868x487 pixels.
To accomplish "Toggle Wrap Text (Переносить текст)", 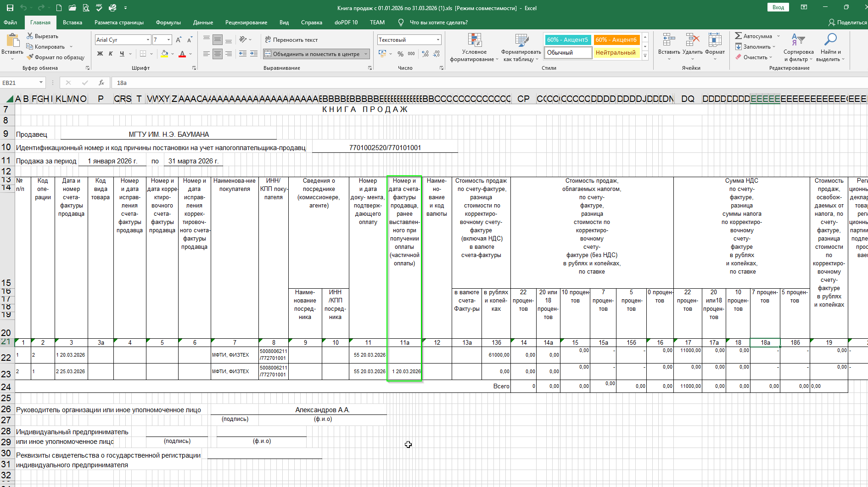I will click(x=291, y=40).
